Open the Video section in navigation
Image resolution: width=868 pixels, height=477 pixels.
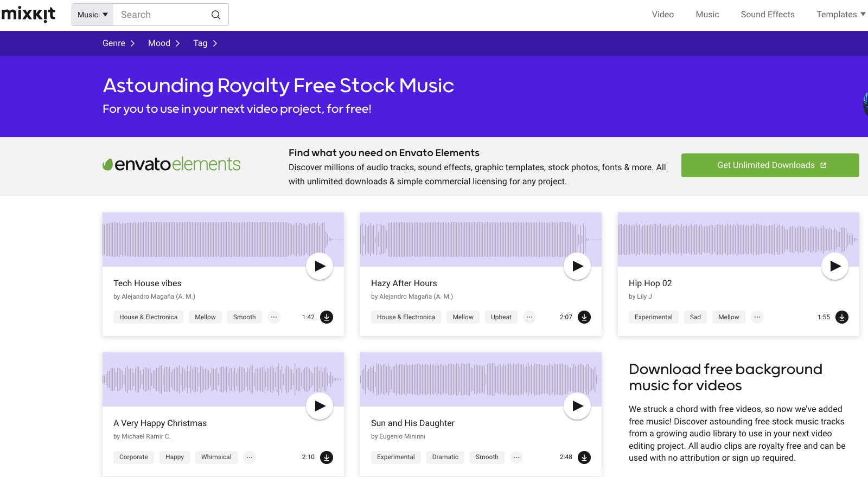662,15
